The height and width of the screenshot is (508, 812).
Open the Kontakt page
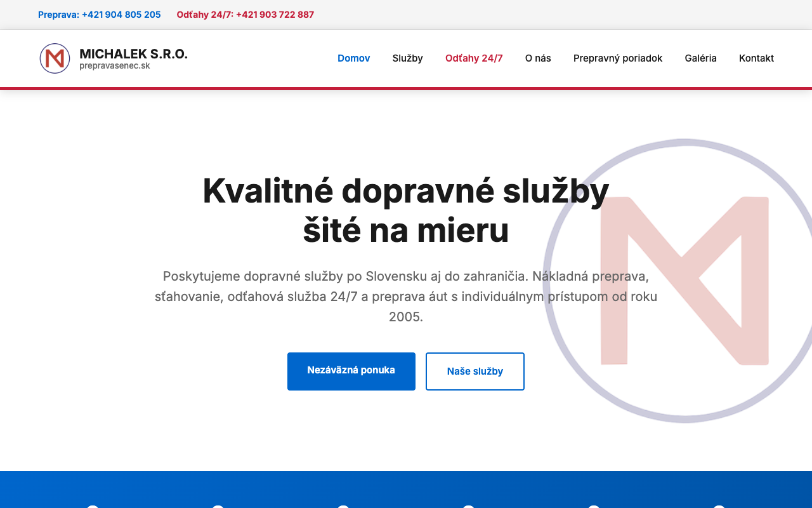click(756, 58)
